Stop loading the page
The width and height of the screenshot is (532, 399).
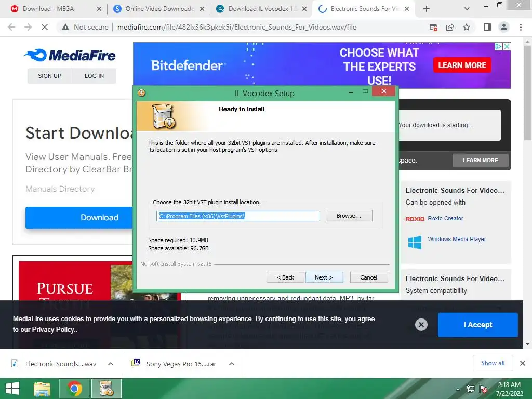[45, 27]
